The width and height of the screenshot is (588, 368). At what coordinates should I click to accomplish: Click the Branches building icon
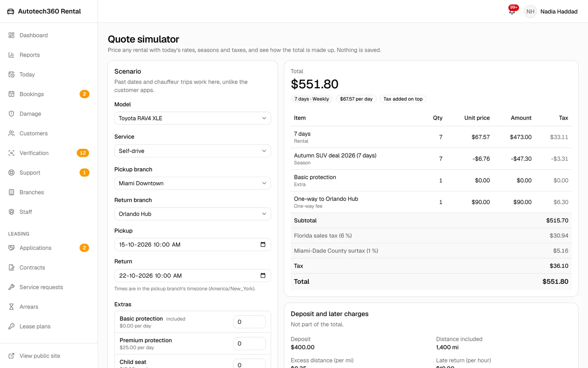pos(11,192)
